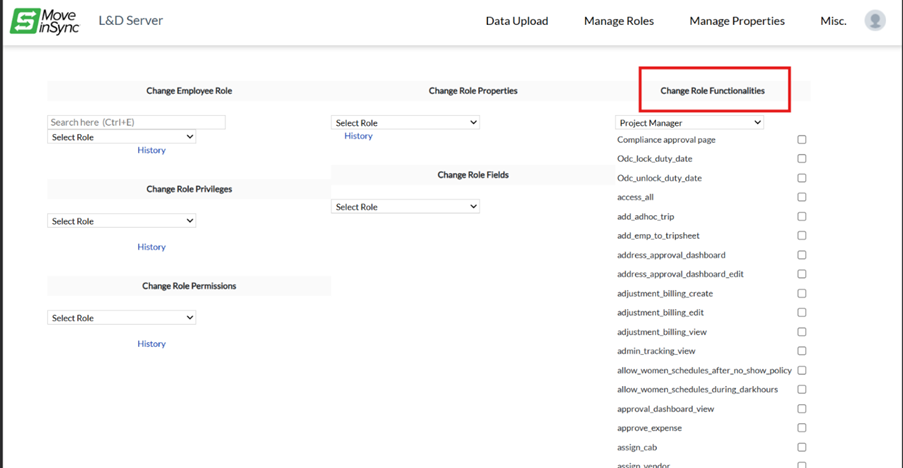Tick the Odc_lock_duty_date checkbox

point(802,158)
